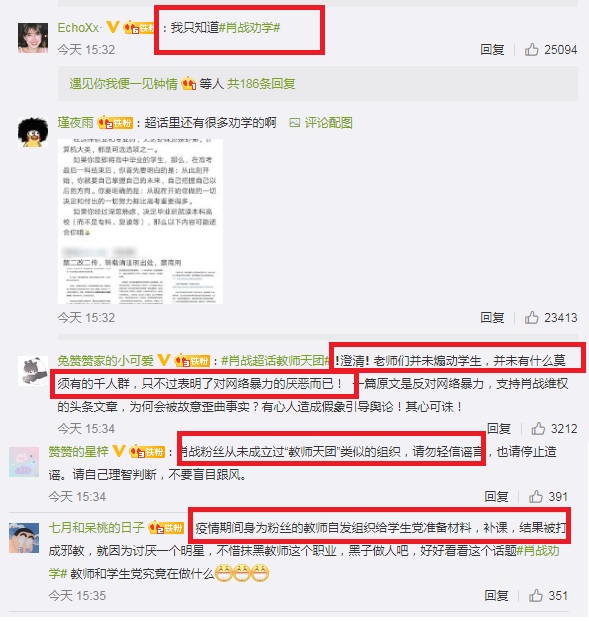Reply to EchoXx's comment via 回复

pos(492,50)
